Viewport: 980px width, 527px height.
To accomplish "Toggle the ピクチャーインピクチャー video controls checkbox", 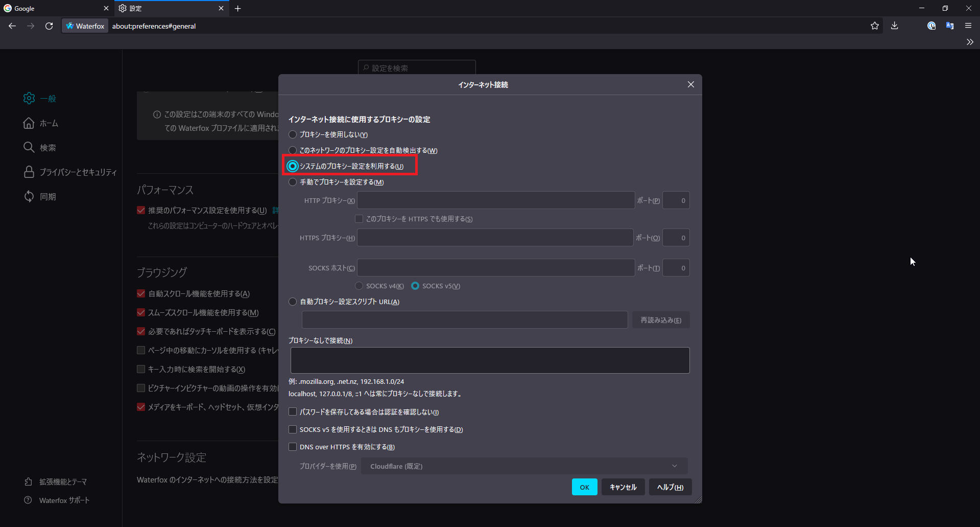I will (141, 388).
